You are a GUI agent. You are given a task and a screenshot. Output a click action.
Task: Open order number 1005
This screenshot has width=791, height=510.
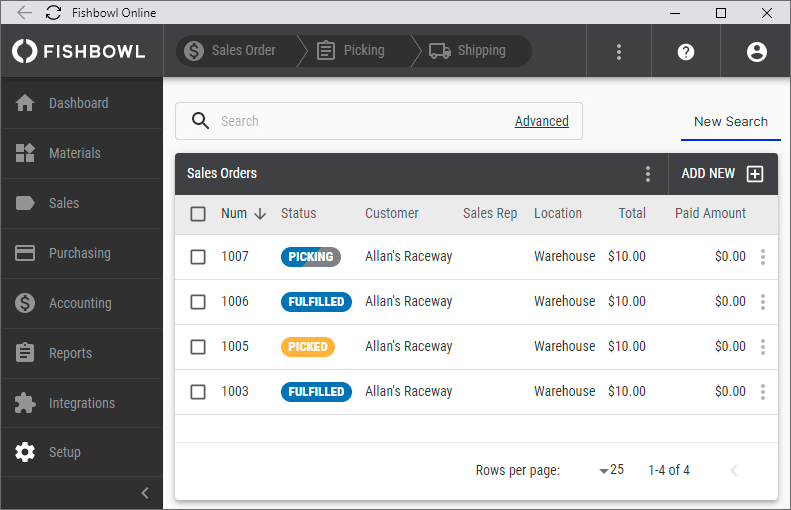pyautogui.click(x=235, y=346)
